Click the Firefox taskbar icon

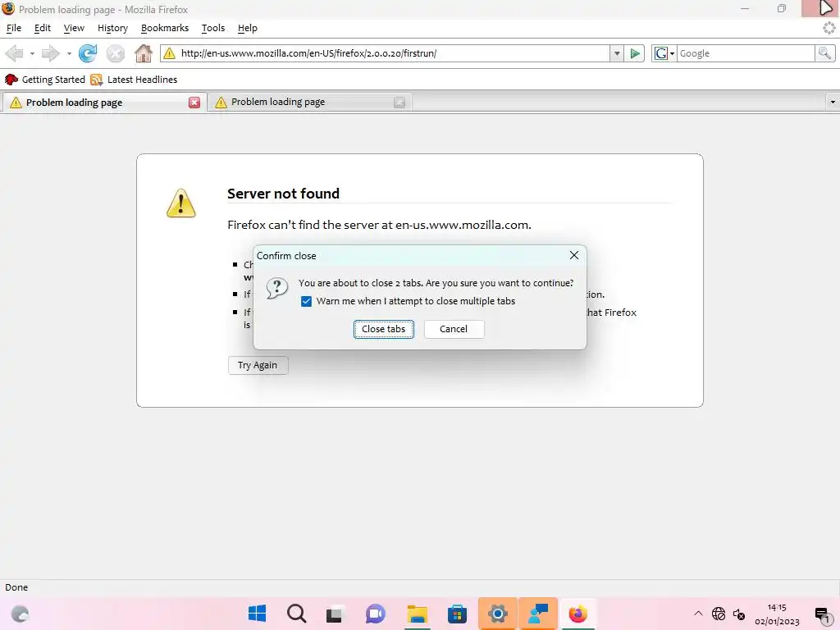click(577, 614)
